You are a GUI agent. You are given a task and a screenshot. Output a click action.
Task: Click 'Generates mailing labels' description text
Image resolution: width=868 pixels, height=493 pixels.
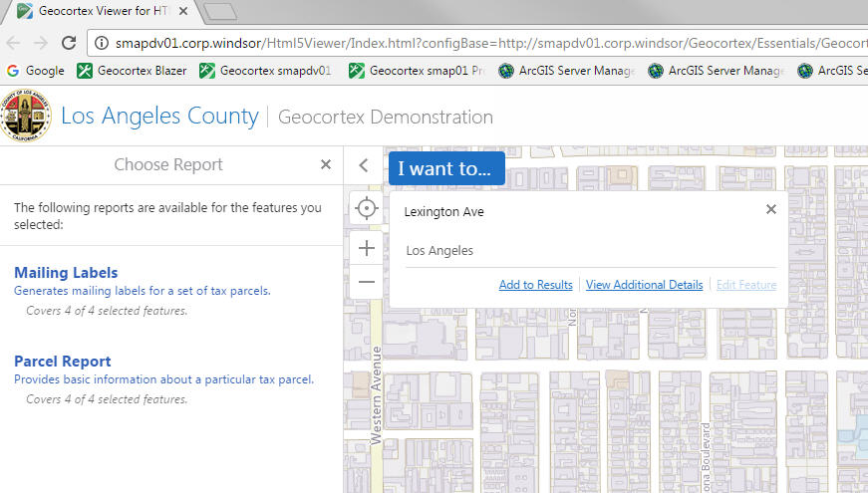coord(143,291)
